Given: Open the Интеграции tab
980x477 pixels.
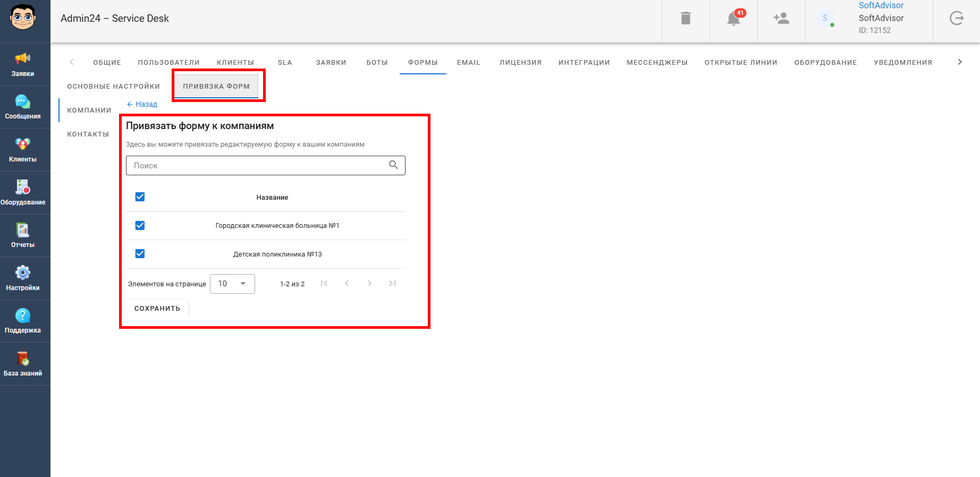Looking at the screenshot, I should 584,63.
